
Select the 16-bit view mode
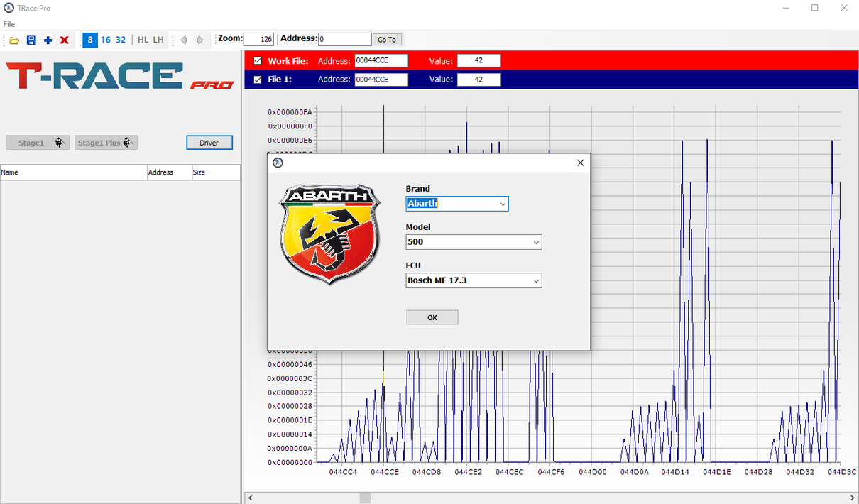[106, 40]
